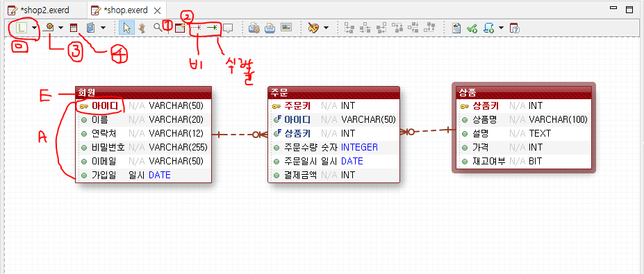644x274 pixels.
Task: Click the color palette theme icon
Action: (x=313, y=28)
